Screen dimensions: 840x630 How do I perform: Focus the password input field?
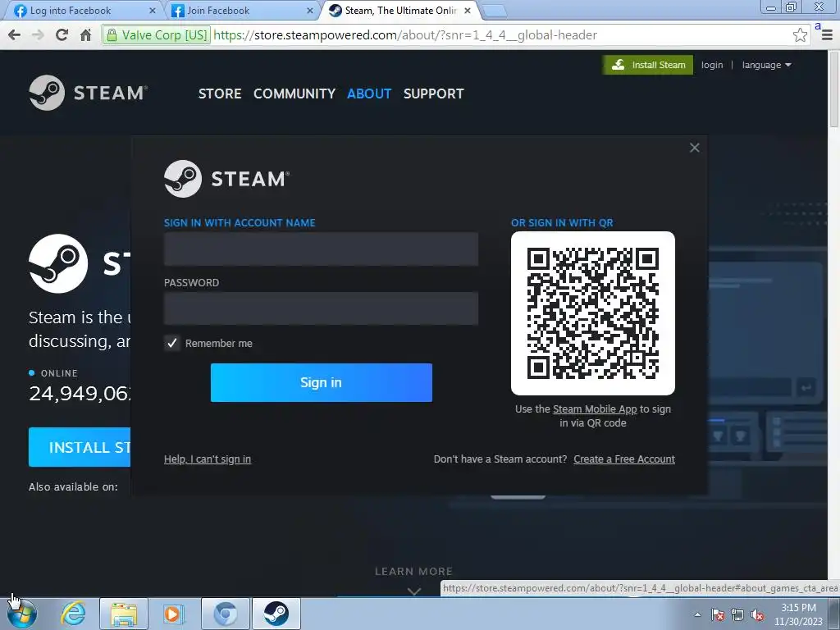click(x=321, y=308)
